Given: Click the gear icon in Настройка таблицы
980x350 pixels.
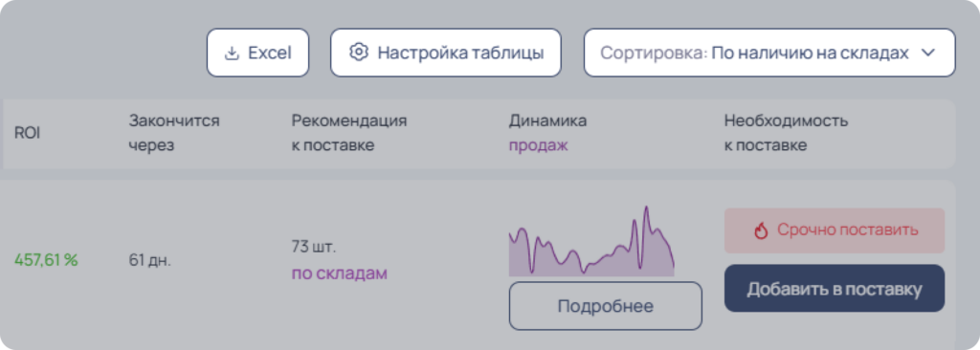Looking at the screenshot, I should 358,52.
